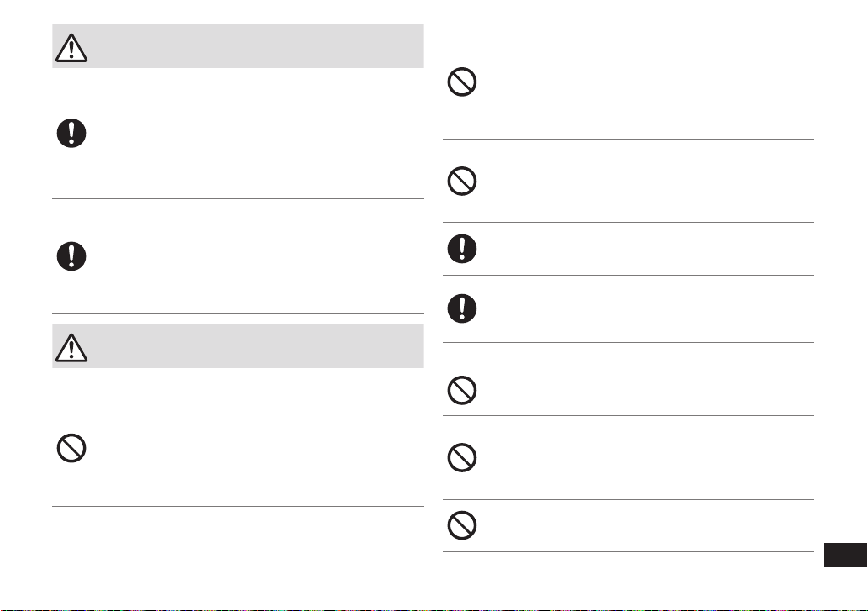The image size is (868, 611).
Task: Click the black page tab at the right edge
Action: 845,555
